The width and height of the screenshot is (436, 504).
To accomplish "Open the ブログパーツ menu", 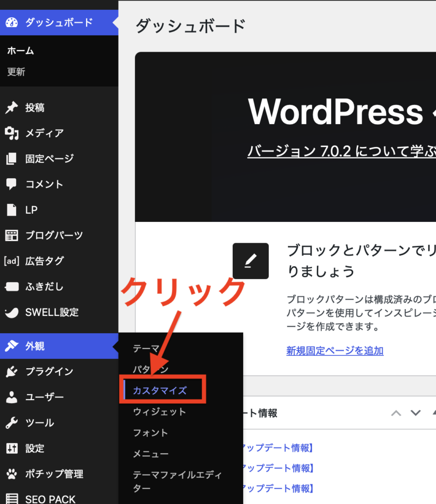I will (59, 235).
